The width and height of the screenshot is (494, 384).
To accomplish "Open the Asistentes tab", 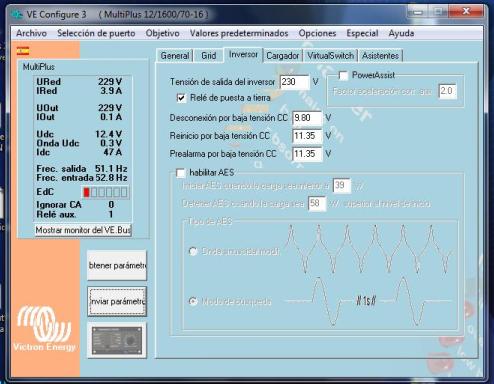I will coord(380,56).
